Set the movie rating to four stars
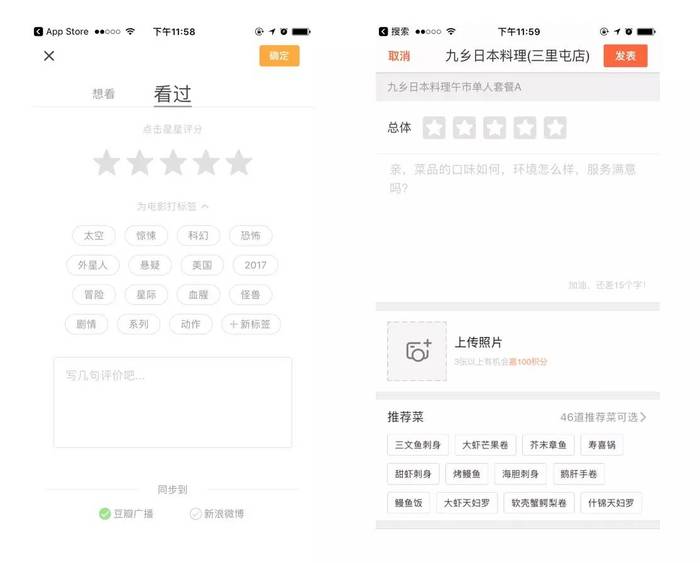 tap(206, 163)
